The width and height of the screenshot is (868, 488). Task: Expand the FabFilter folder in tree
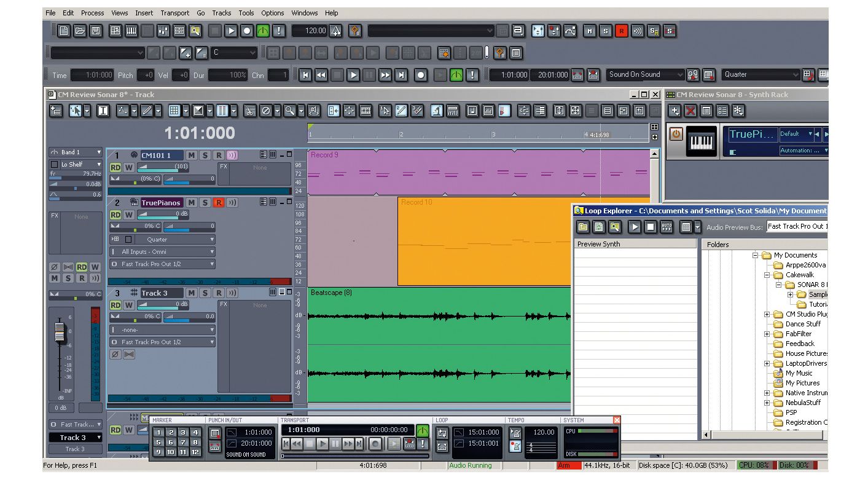point(767,334)
